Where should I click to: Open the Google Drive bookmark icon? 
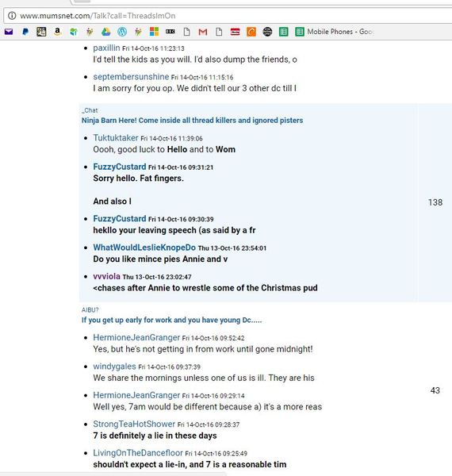106,32
